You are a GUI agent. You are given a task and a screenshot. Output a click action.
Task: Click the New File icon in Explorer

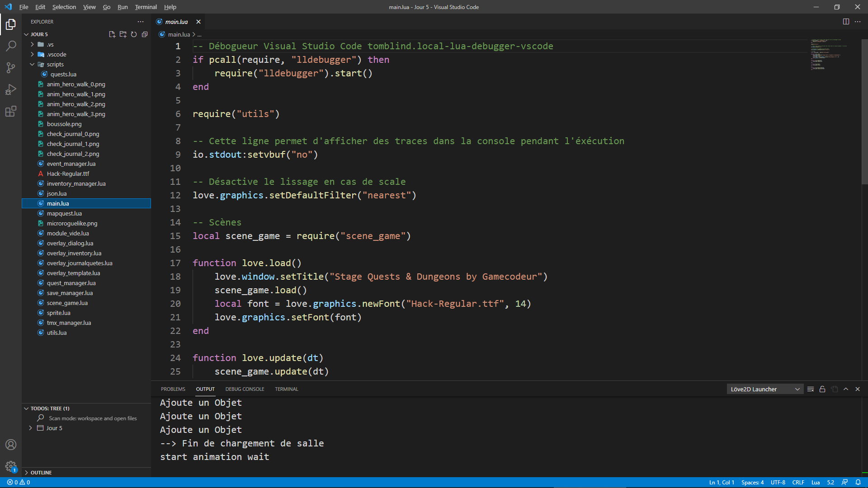112,34
